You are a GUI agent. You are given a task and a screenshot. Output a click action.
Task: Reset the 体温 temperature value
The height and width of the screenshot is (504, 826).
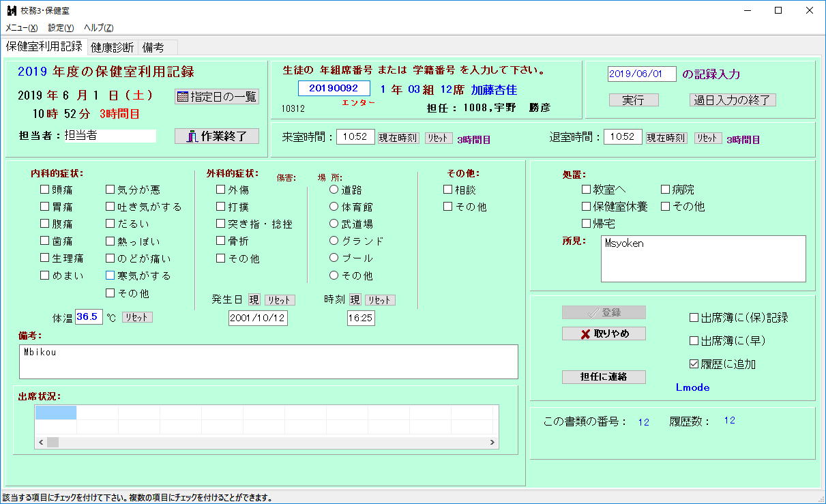click(137, 317)
